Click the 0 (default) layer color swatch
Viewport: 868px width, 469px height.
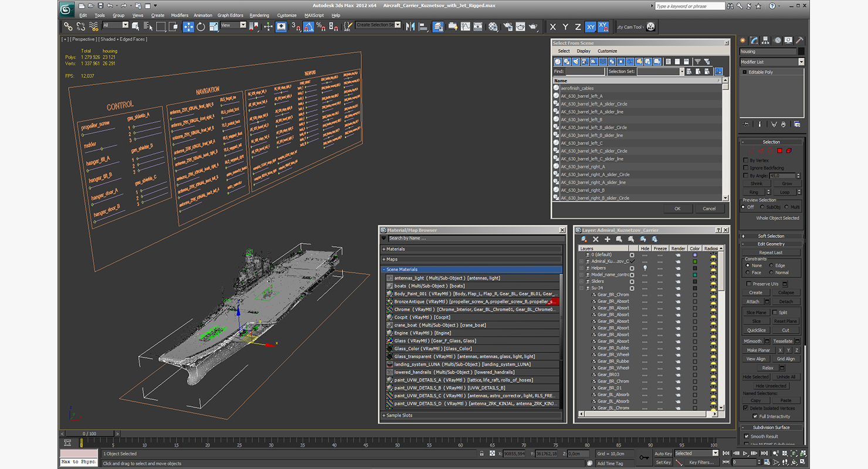coord(695,255)
